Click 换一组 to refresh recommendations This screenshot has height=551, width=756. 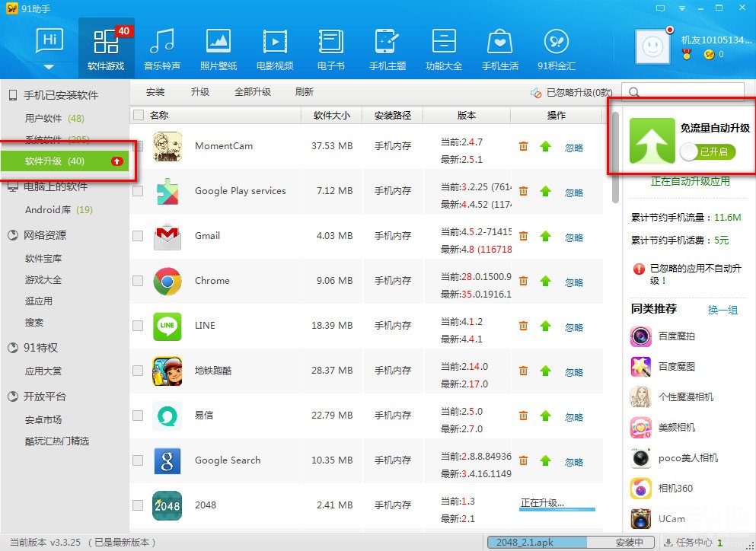coord(723,310)
